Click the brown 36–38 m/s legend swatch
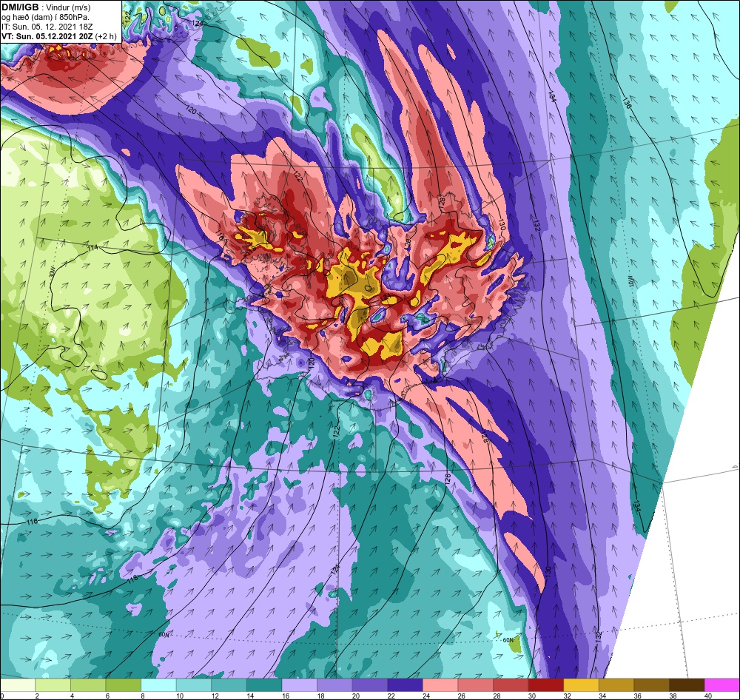Viewport: 740px width, 700px height. pos(651,685)
